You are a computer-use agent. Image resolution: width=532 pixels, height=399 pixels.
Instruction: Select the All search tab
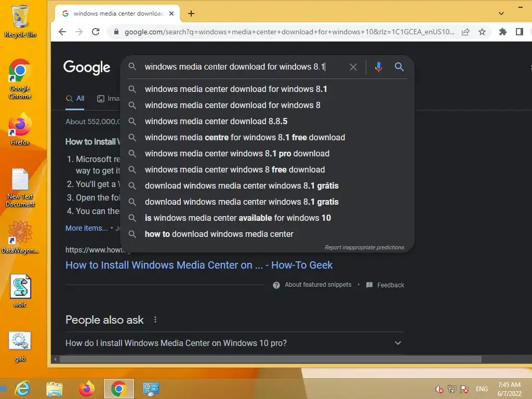point(75,99)
